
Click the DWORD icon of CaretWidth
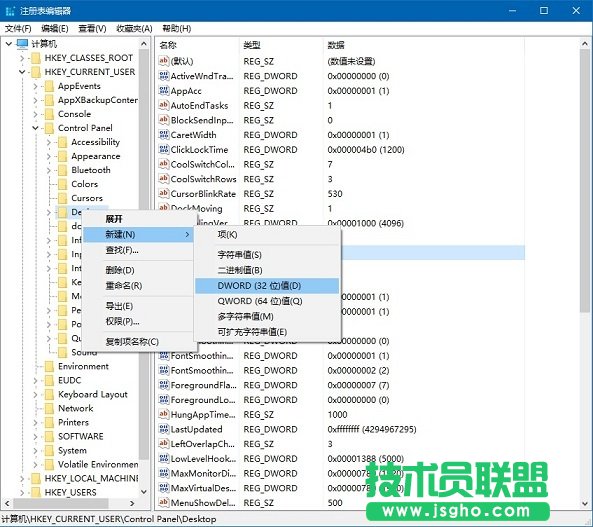click(x=163, y=134)
